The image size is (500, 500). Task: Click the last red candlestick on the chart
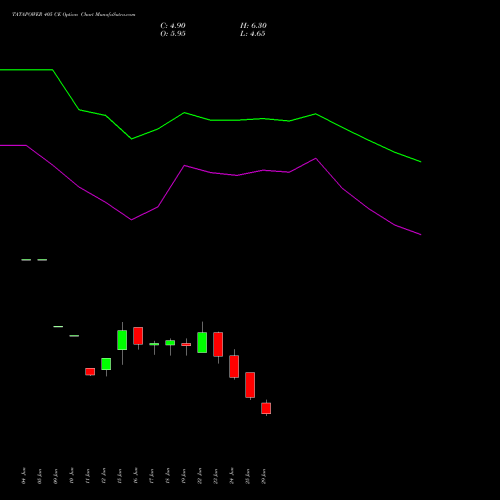pos(266,408)
